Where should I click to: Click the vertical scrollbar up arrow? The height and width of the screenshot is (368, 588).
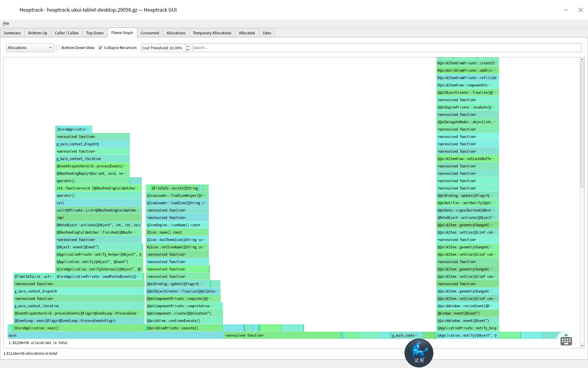(582, 59)
